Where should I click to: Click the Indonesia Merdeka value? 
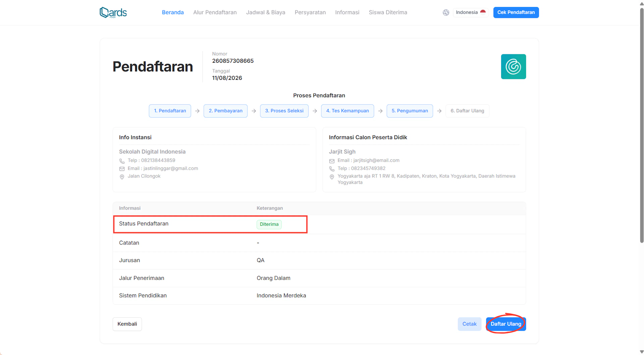tap(281, 296)
